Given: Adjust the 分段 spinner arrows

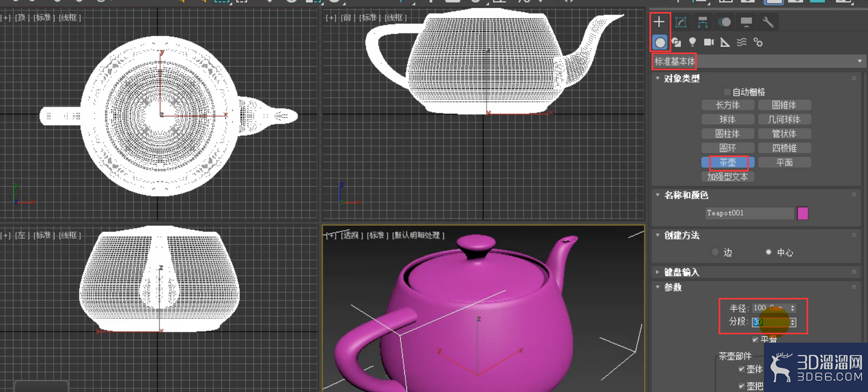Looking at the screenshot, I should 793,322.
